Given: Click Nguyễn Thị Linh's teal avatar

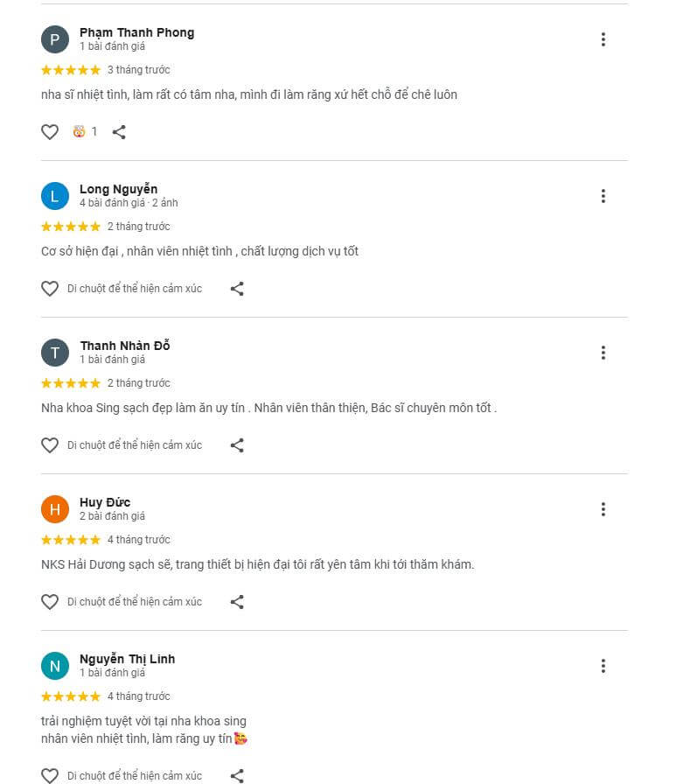Looking at the screenshot, I should click(x=55, y=666).
